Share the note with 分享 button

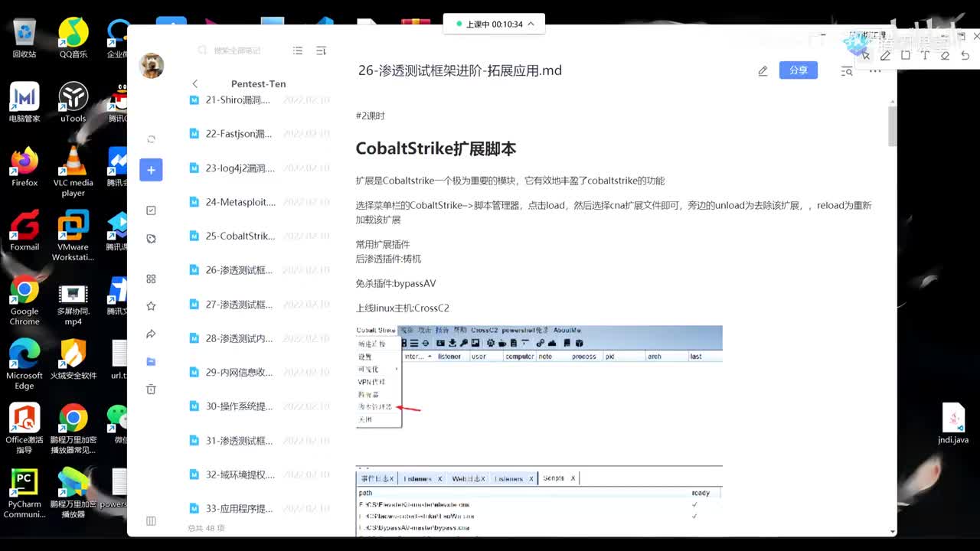tap(799, 70)
